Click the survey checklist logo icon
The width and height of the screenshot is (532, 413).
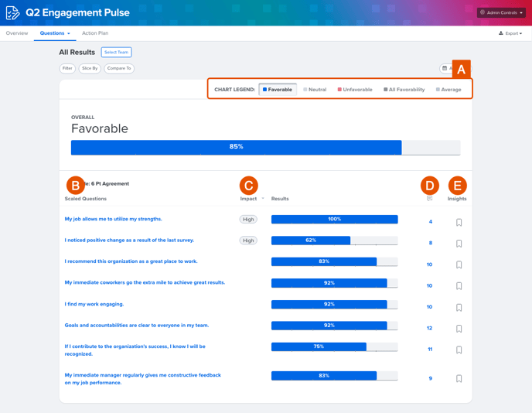(13, 13)
